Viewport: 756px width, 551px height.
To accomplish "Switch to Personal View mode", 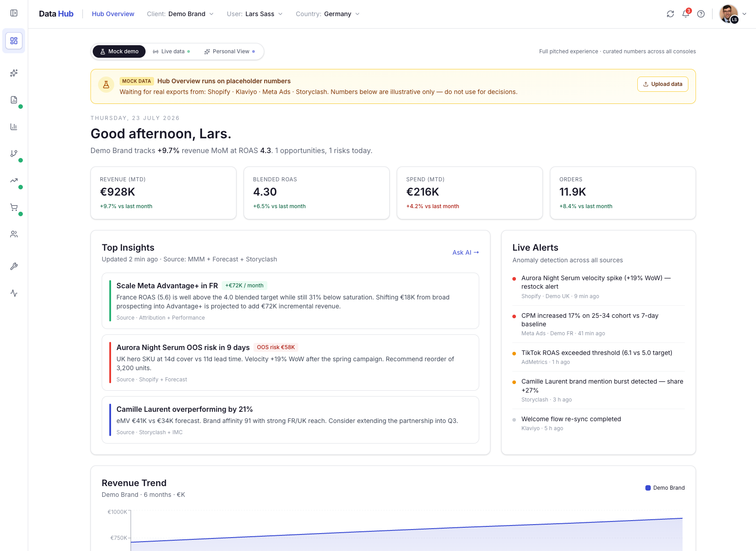I will (x=229, y=51).
